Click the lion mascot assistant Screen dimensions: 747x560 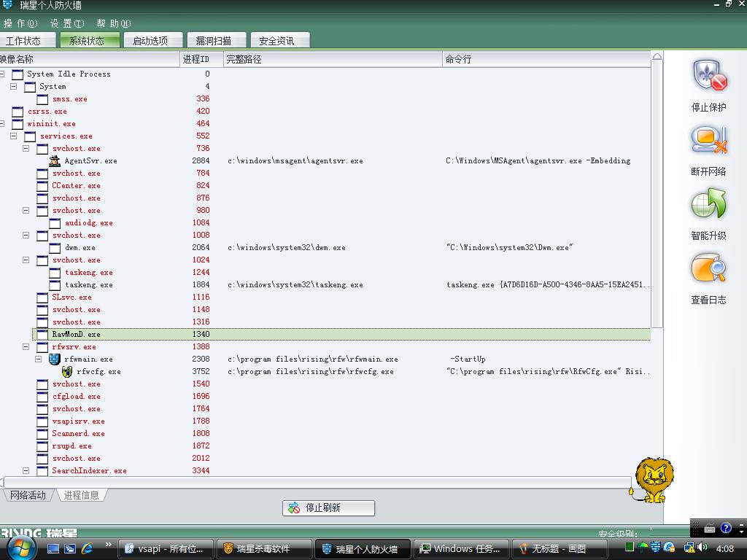click(653, 480)
